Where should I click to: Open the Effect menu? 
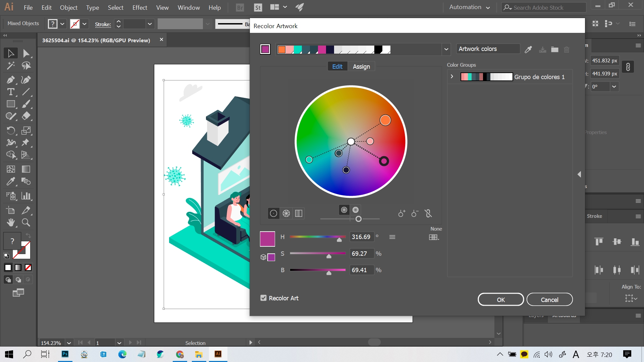pos(140,7)
